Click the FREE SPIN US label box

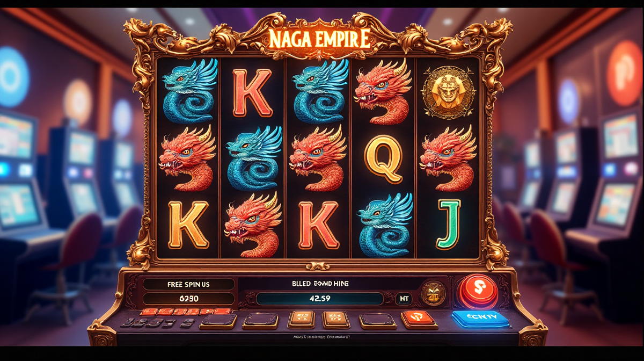point(188,284)
